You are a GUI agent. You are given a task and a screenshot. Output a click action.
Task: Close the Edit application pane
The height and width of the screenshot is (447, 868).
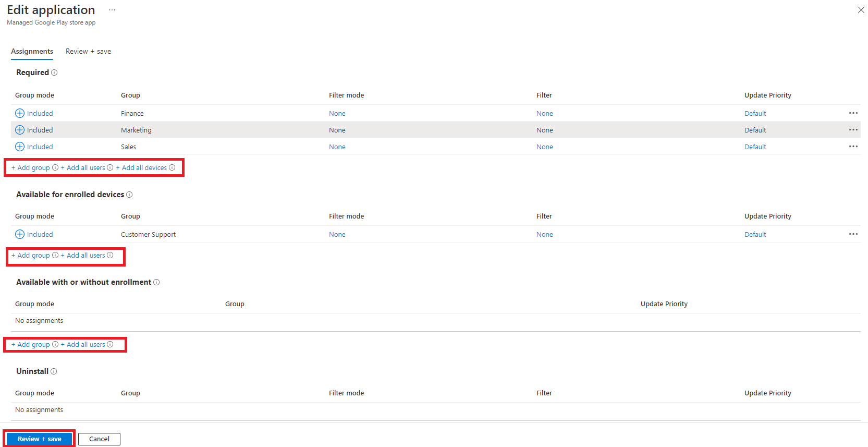coord(861,10)
